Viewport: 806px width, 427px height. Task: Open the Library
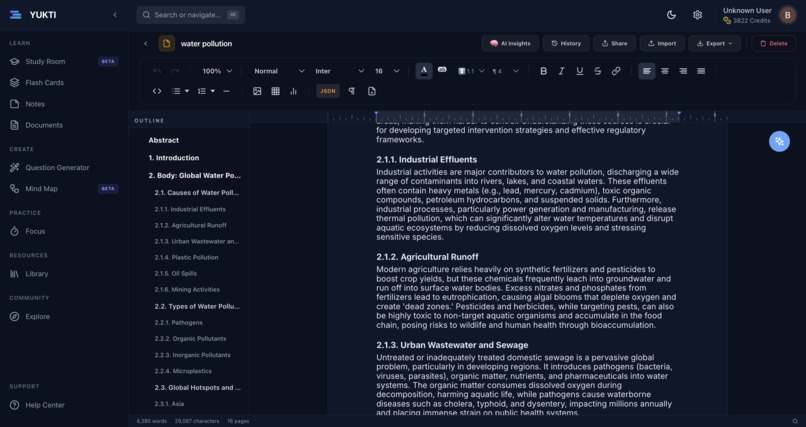[64, 274]
